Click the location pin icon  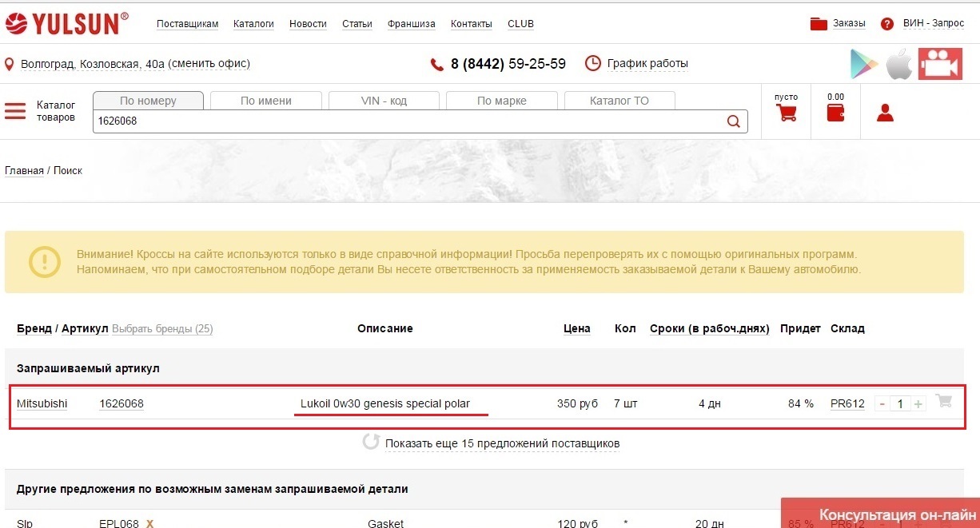10,64
